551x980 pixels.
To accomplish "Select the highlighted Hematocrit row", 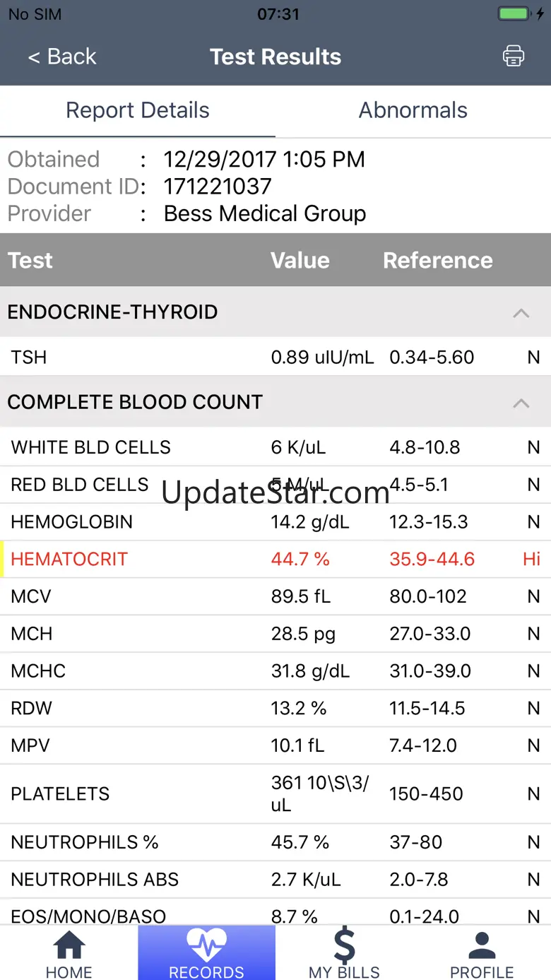I will 275,560.
